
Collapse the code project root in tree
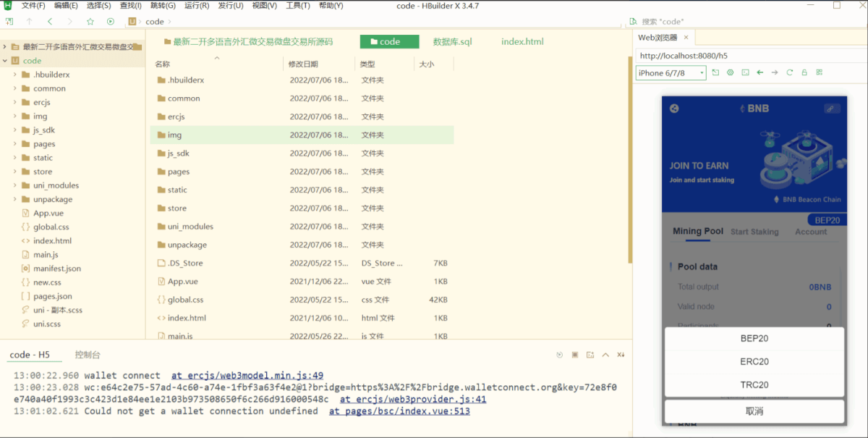5,61
